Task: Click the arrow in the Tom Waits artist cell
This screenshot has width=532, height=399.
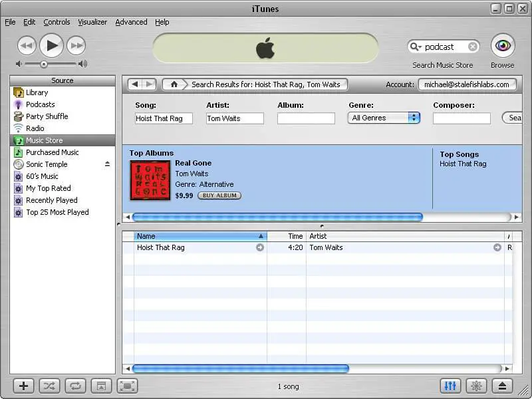Action: point(497,247)
